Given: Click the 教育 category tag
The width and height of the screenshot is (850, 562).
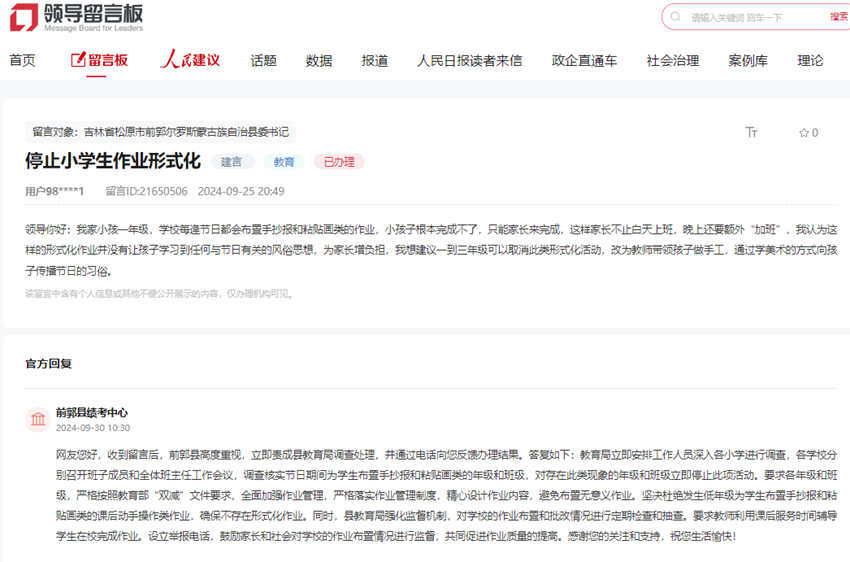Looking at the screenshot, I should pos(284,161).
